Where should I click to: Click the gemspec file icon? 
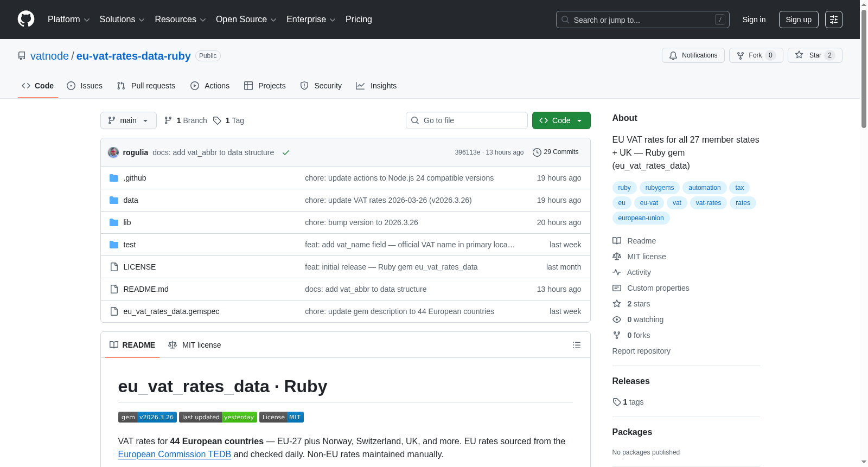click(x=114, y=311)
